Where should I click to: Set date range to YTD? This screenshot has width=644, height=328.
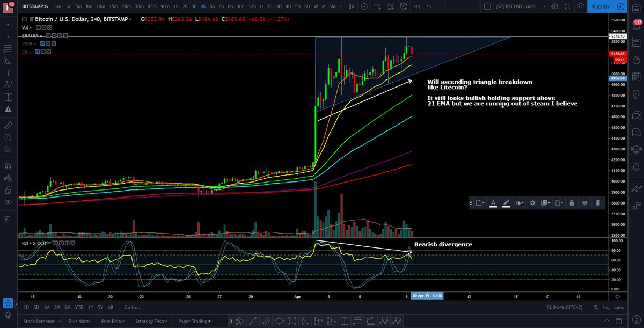coord(79,307)
